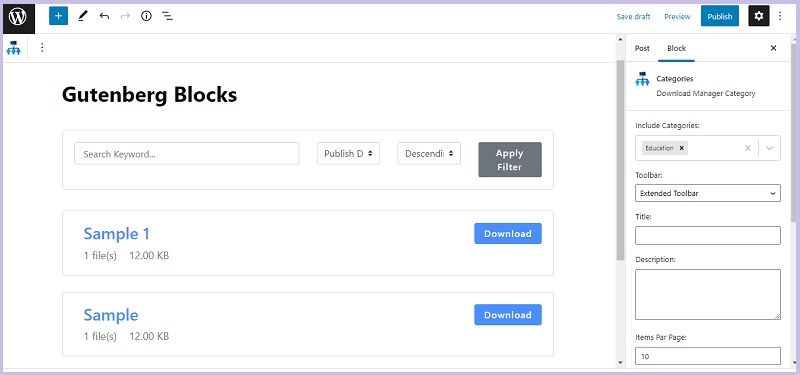800x375 pixels.
Task: Remove the Education category tag
Action: 681,148
